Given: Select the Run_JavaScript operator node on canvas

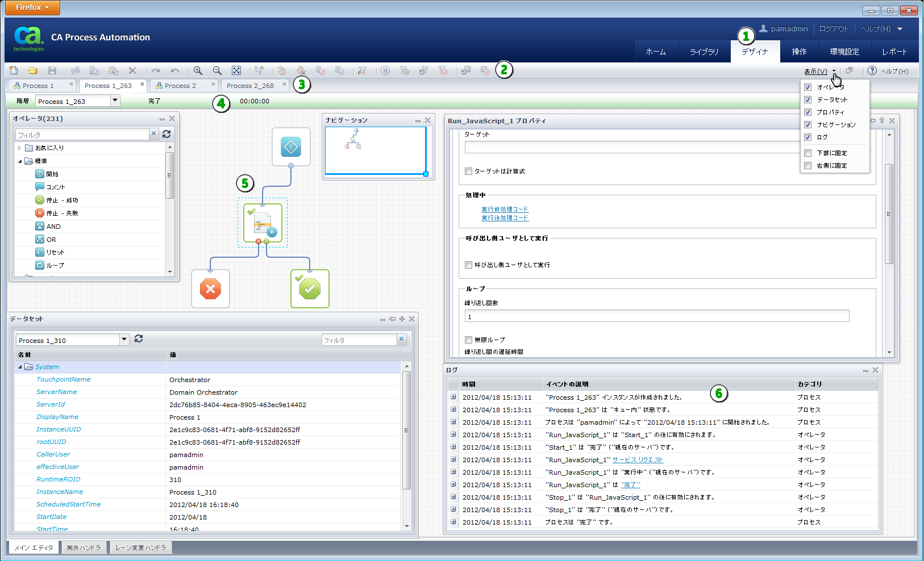Looking at the screenshot, I should coord(263,223).
